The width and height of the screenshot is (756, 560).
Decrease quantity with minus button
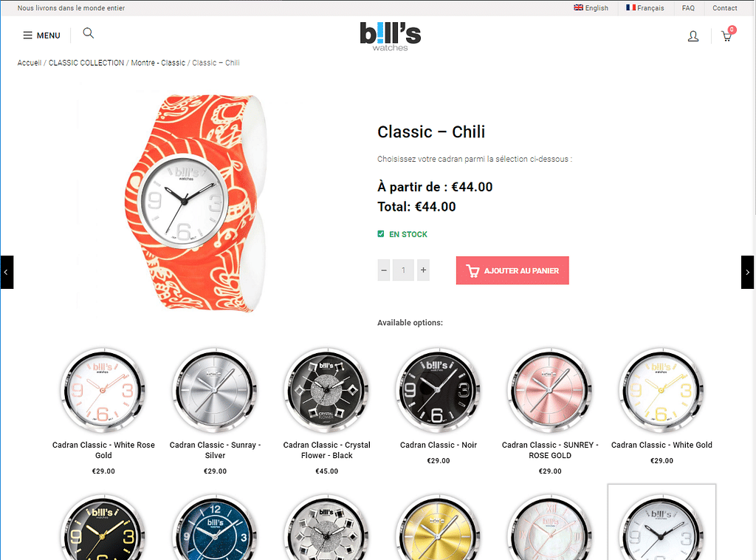click(384, 270)
